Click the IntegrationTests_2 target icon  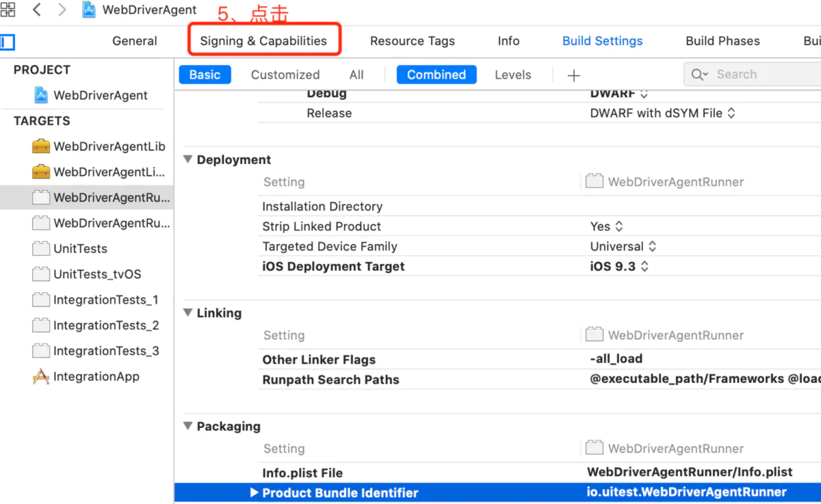pyautogui.click(x=41, y=326)
